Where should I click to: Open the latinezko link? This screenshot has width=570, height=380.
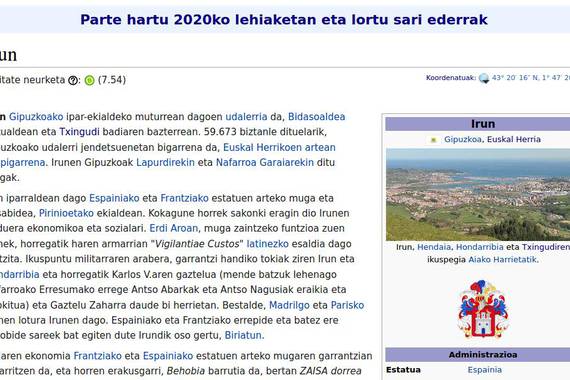pyautogui.click(x=268, y=244)
